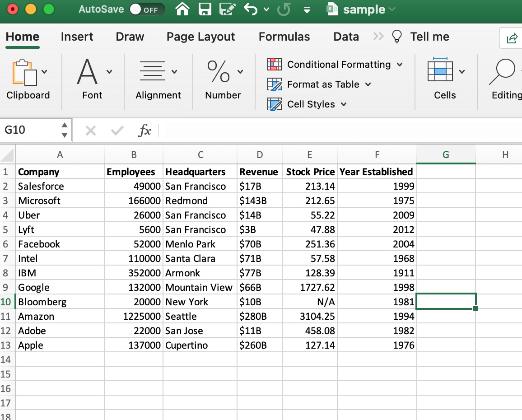Image resolution: width=522 pixels, height=420 pixels.
Task: Select the $14B revenue cell
Action: click(260, 215)
